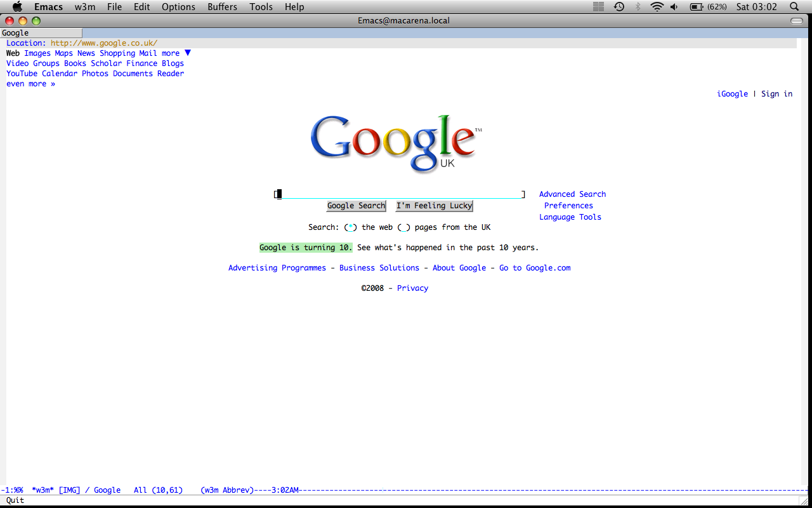Open the Options menu
Image resolution: width=812 pixels, height=508 pixels.
(178, 6)
